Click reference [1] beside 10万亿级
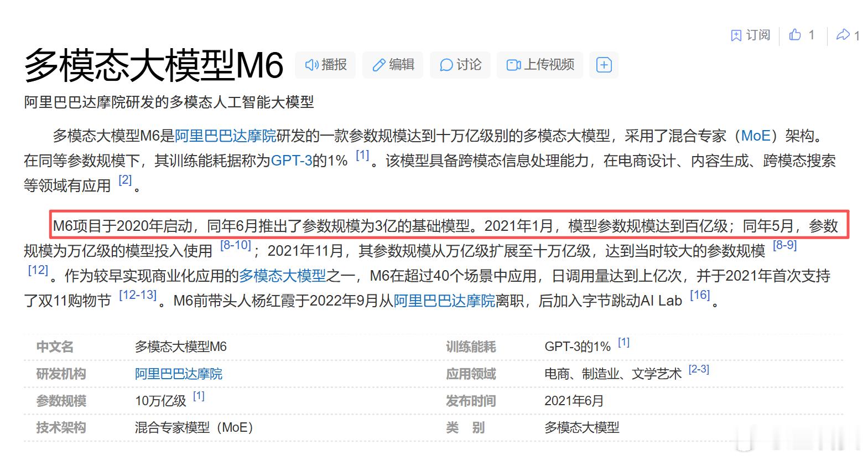This screenshot has width=868, height=460. [199, 396]
